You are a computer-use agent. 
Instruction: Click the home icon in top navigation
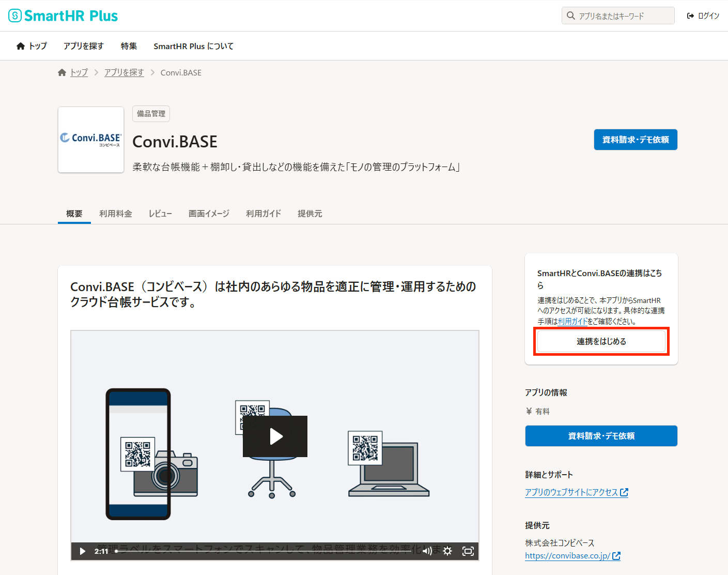click(21, 46)
